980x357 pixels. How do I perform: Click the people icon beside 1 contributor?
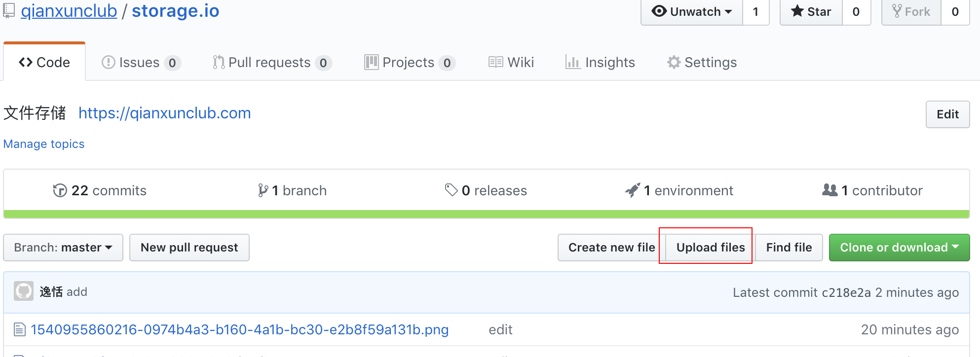pos(829,190)
